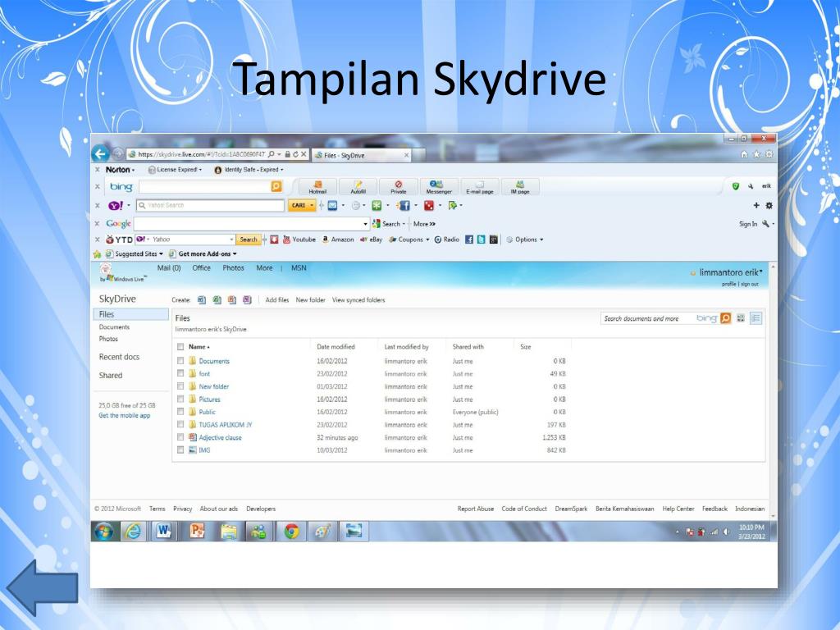Open Youtube from the YTD toolbar
The width and height of the screenshot is (840, 630).
299,240
